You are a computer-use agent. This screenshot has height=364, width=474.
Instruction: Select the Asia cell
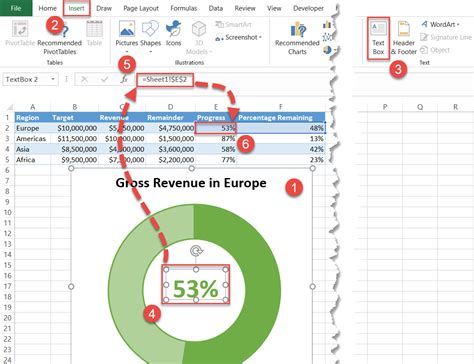coord(33,149)
